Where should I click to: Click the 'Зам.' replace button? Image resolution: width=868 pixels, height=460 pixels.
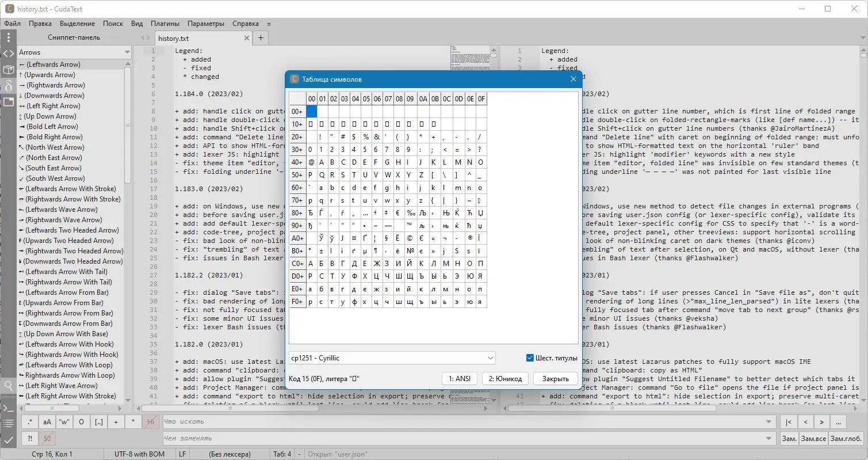(x=789, y=439)
